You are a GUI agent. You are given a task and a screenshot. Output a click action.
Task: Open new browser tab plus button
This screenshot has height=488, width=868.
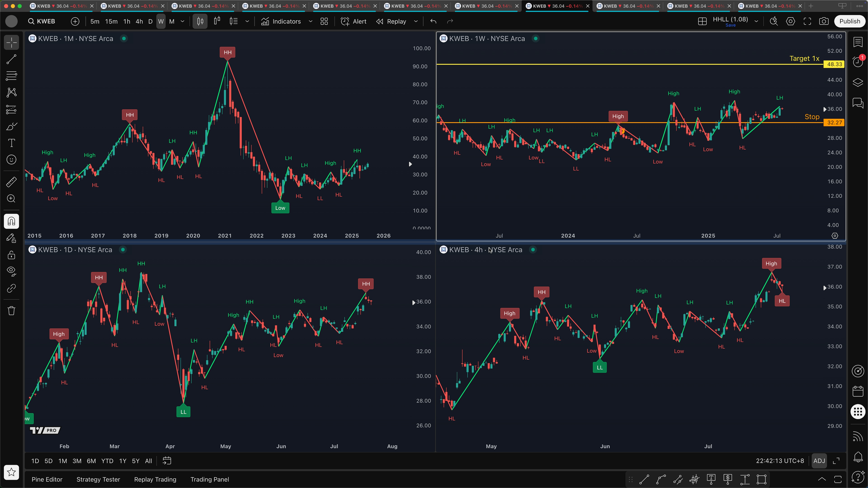pos(811,6)
